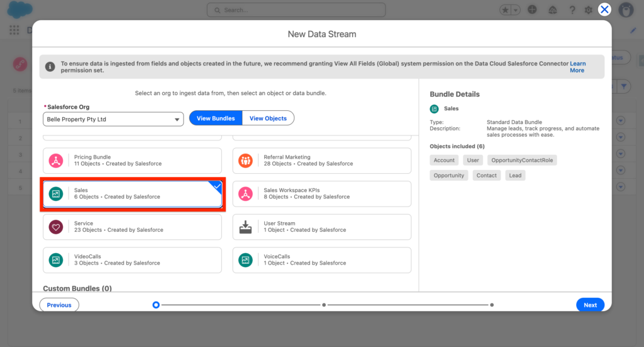Image resolution: width=644 pixels, height=347 pixels.
Task: Click the Service bundle heart icon
Action: pyautogui.click(x=56, y=227)
